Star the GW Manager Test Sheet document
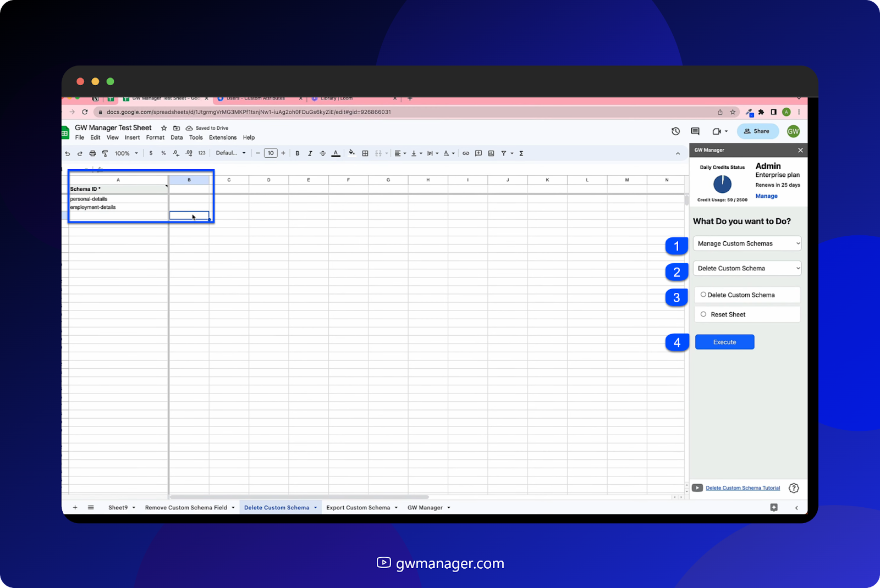This screenshot has width=880, height=588. coord(164,128)
